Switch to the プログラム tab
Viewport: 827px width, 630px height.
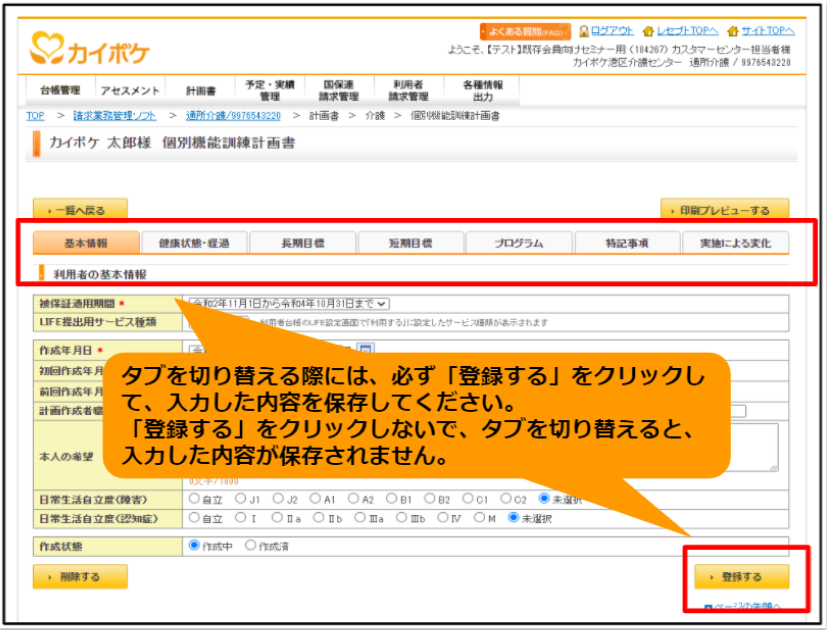point(518,243)
